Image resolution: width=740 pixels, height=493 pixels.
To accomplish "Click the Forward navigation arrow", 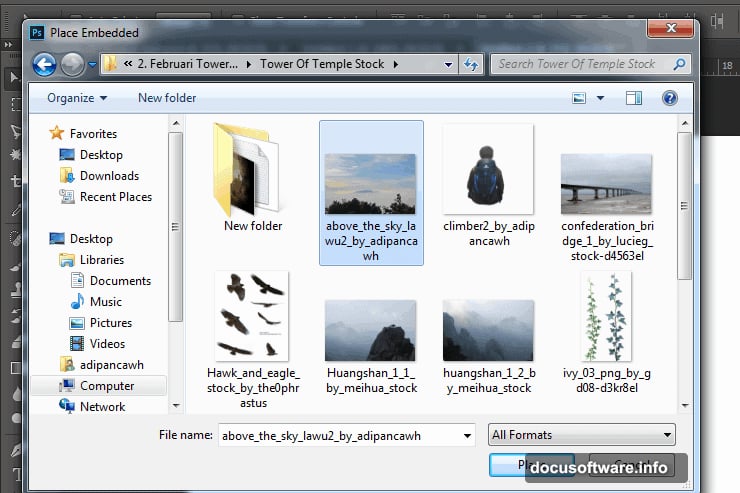I will click(x=72, y=64).
